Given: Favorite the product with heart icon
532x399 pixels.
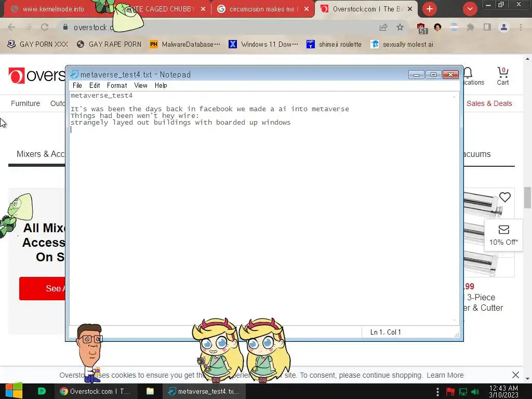Looking at the screenshot, I should click(505, 197).
